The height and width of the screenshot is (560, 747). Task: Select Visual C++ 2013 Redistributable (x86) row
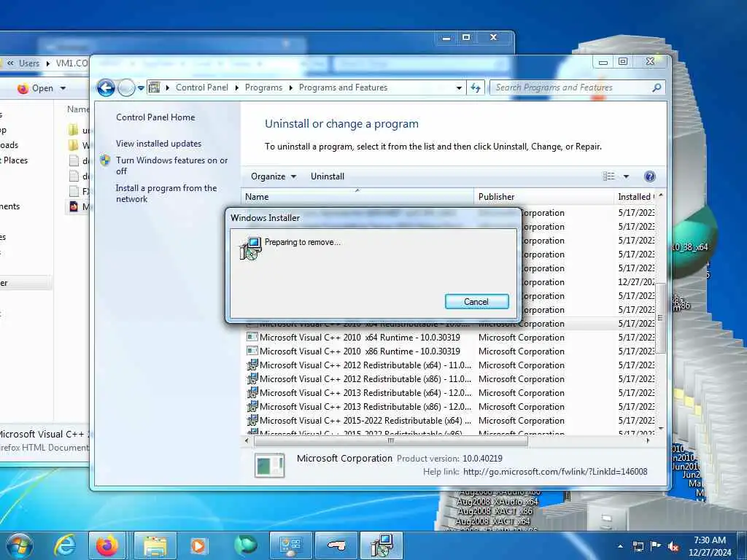[x=450, y=407]
